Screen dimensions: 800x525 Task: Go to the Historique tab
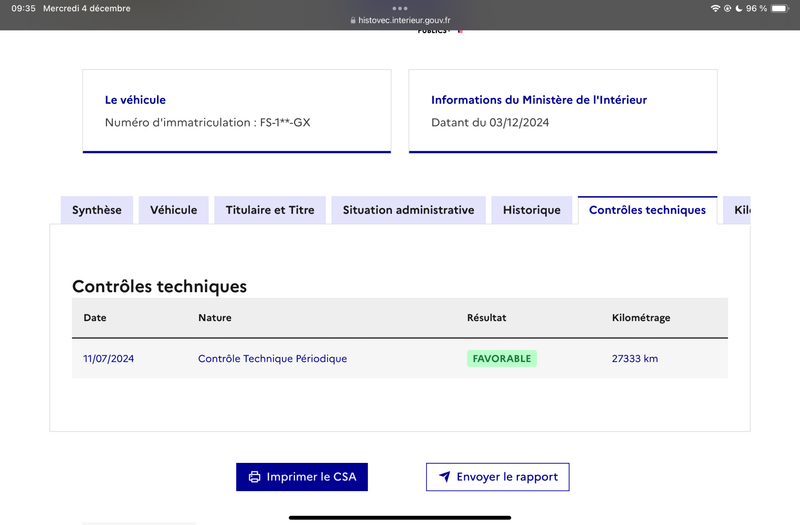532,210
